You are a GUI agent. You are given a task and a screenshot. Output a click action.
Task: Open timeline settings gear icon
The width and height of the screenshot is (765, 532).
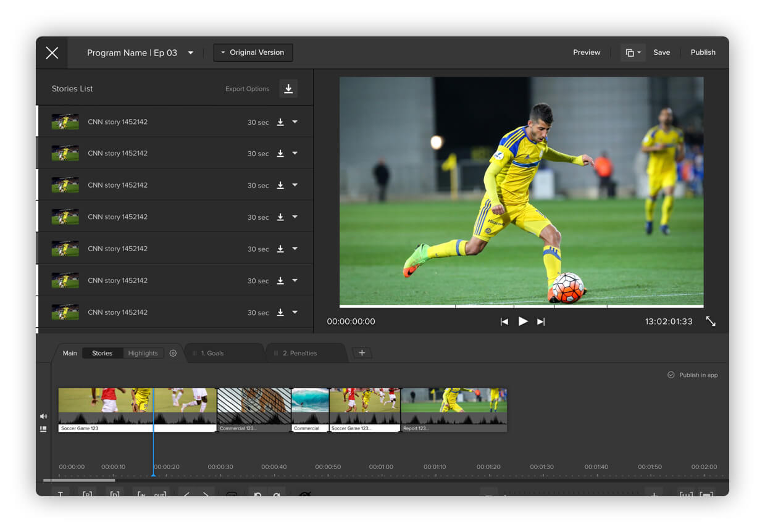[173, 354]
